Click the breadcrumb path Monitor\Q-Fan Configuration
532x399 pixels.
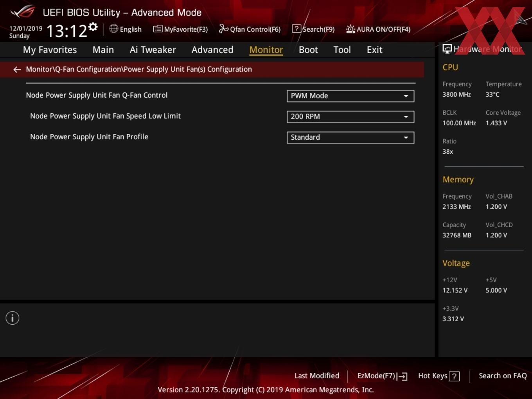tap(139, 69)
